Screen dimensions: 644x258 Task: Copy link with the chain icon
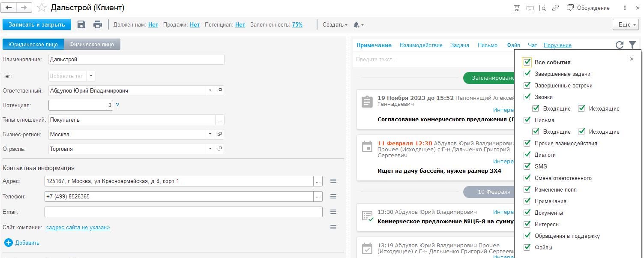click(x=555, y=8)
